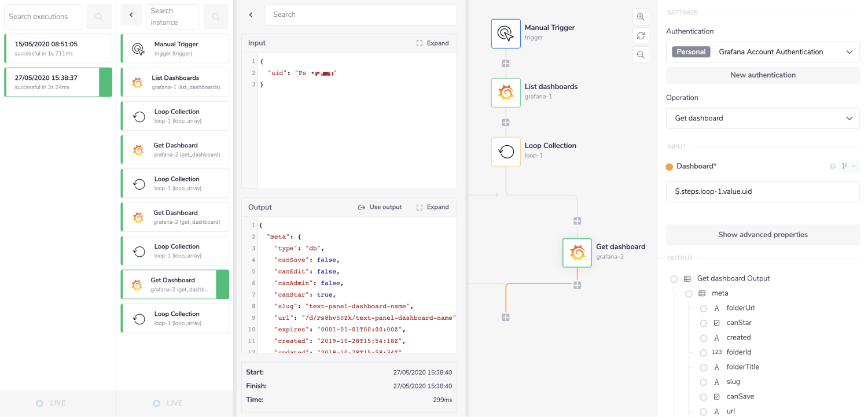Click the New authentication button

tap(763, 75)
